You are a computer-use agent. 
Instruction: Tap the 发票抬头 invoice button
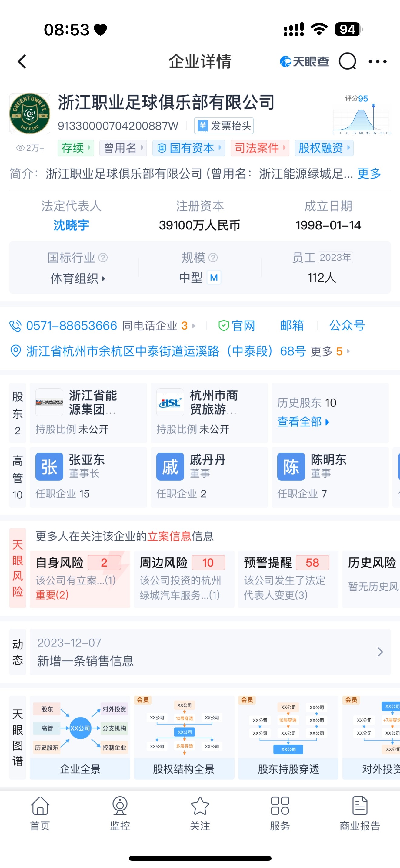coord(224,126)
